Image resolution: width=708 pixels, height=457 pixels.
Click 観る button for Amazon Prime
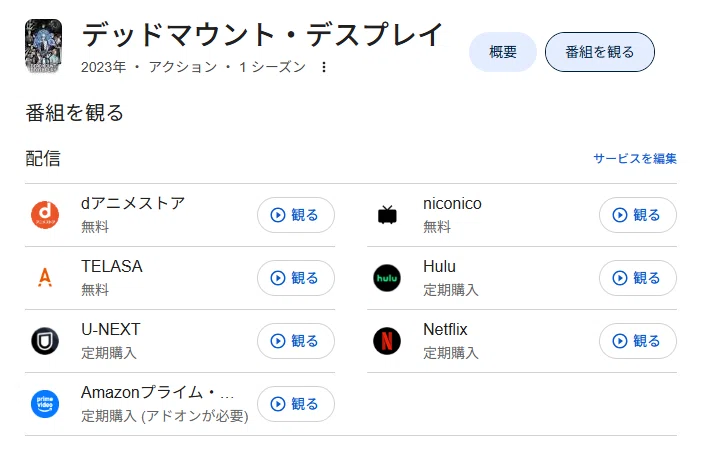(296, 404)
